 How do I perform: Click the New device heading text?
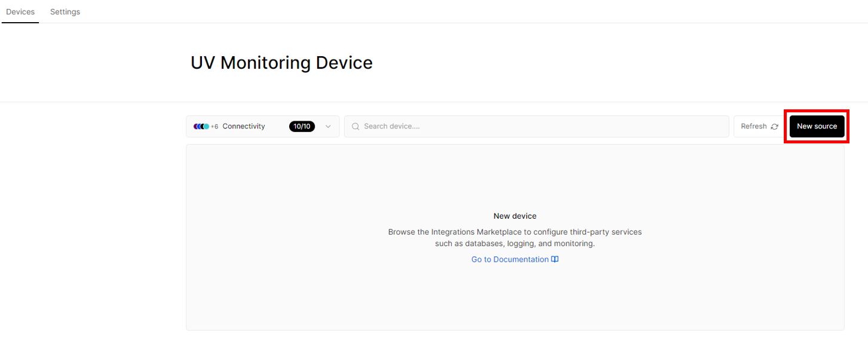(x=515, y=216)
